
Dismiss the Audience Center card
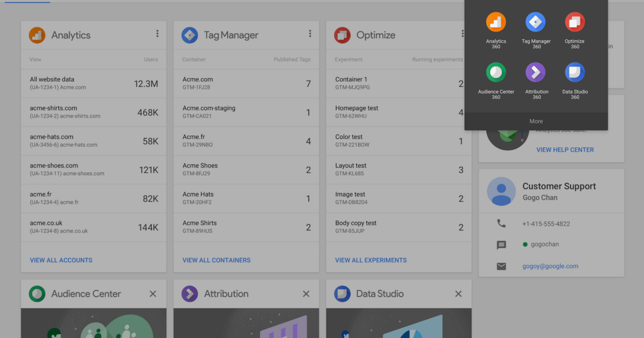(x=153, y=294)
